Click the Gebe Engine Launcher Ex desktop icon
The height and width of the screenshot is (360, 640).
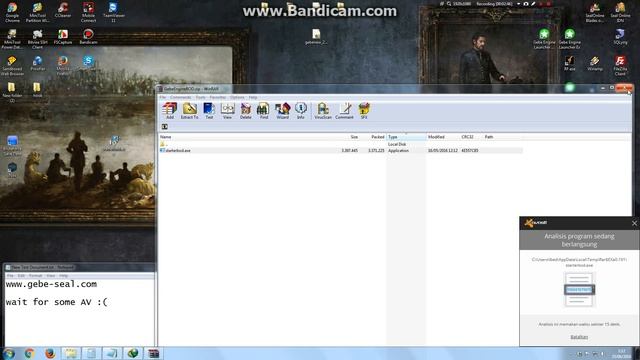[x=569, y=39]
